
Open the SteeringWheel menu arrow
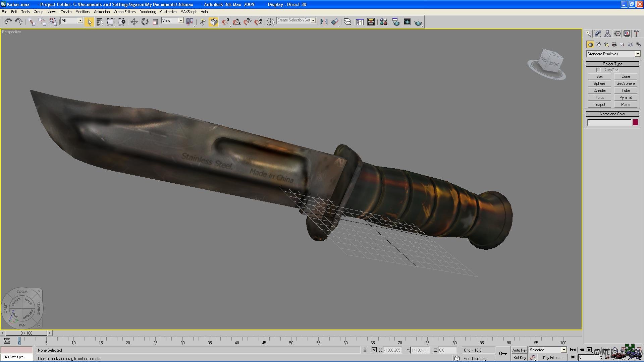coord(39,325)
